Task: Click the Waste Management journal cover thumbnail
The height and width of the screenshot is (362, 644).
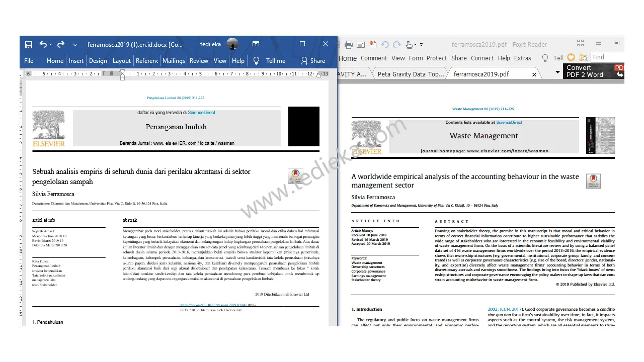Action: pos(600,135)
